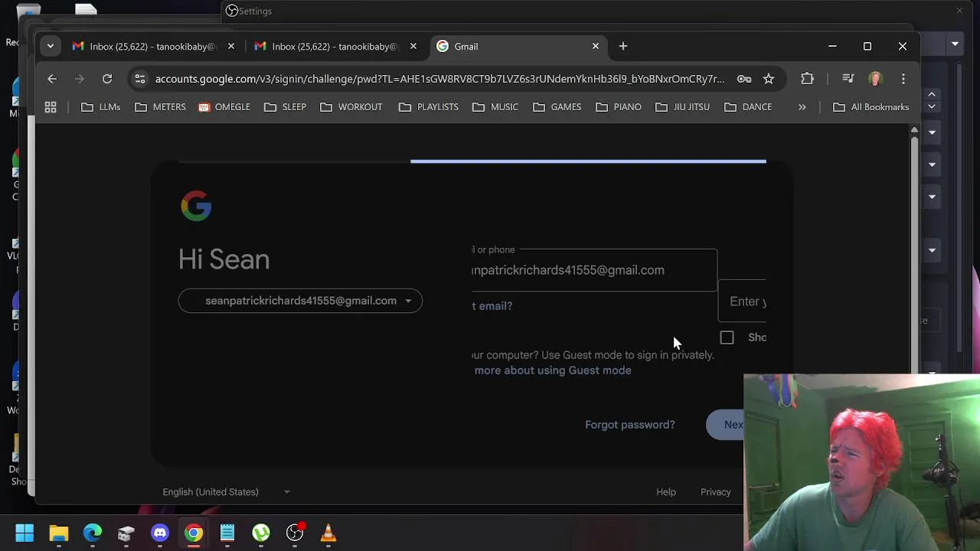
Task: Open Learn more about using Guest mode
Action: (x=552, y=370)
